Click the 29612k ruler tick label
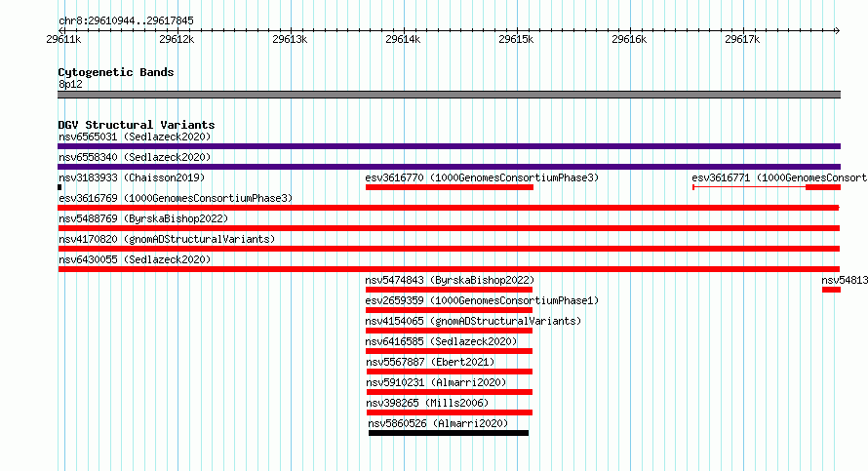 177,39
